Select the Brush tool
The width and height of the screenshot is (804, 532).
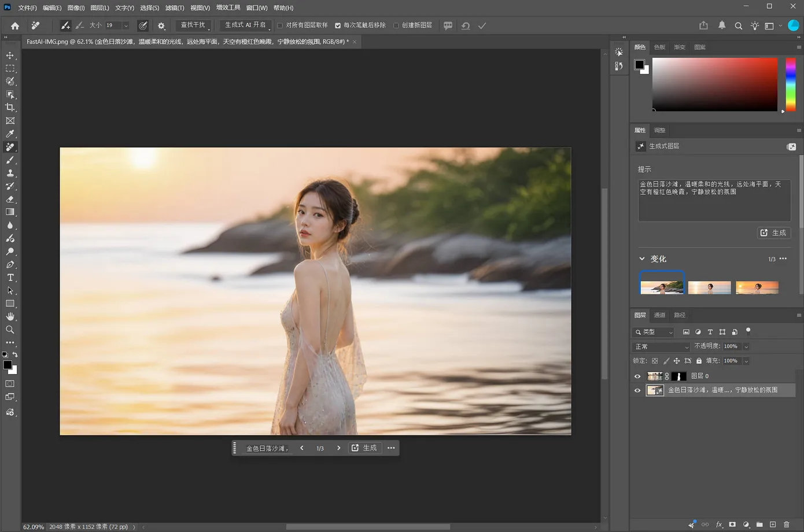click(10, 160)
